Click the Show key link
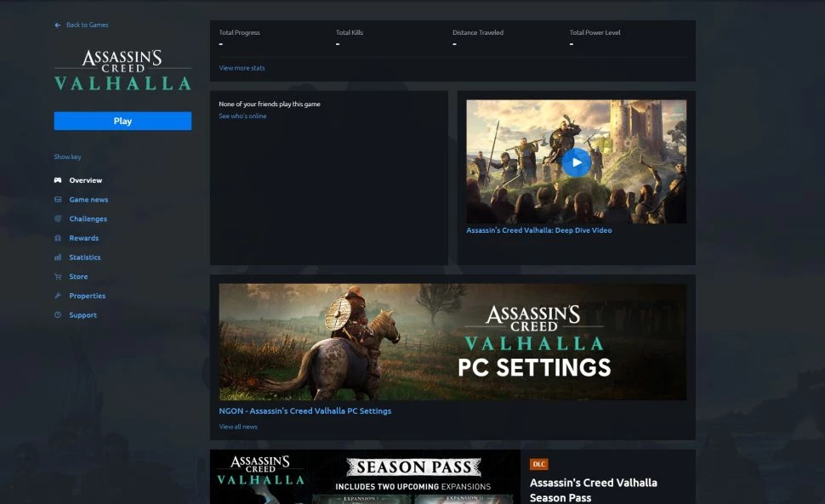Image resolution: width=825 pixels, height=504 pixels. tap(67, 156)
